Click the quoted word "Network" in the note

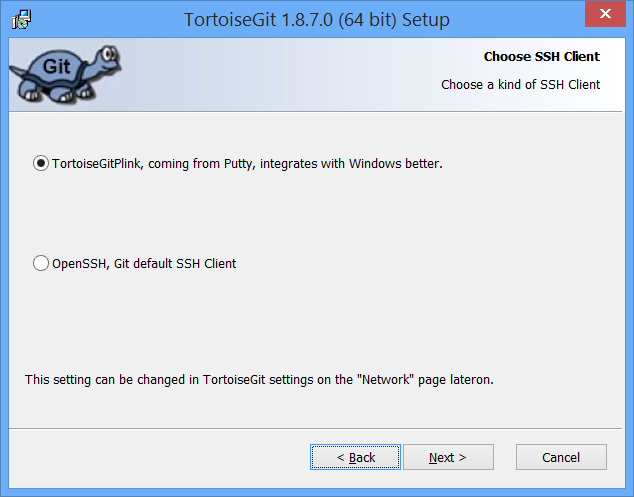pos(386,379)
